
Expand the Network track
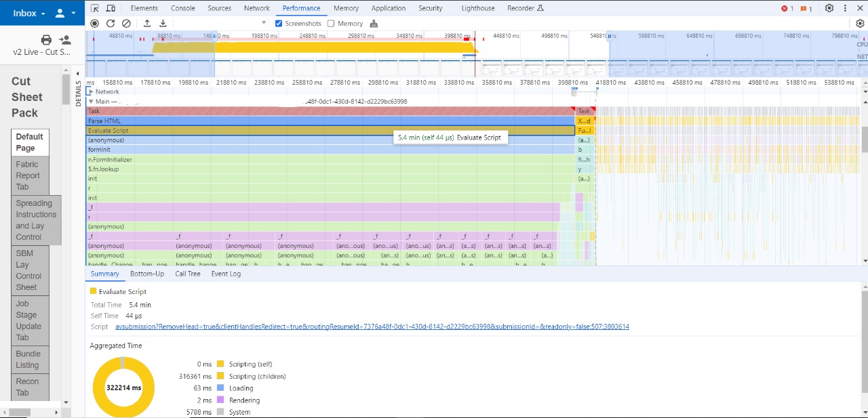click(x=91, y=91)
